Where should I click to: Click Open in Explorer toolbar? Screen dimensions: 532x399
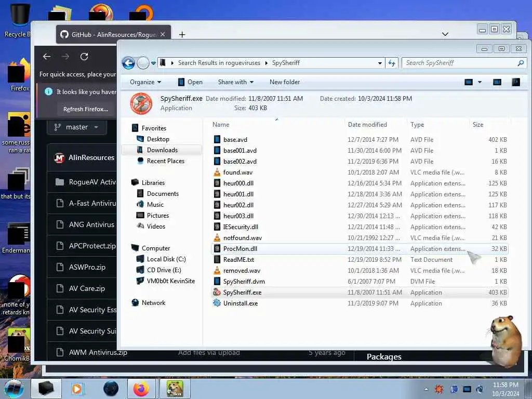(x=190, y=82)
